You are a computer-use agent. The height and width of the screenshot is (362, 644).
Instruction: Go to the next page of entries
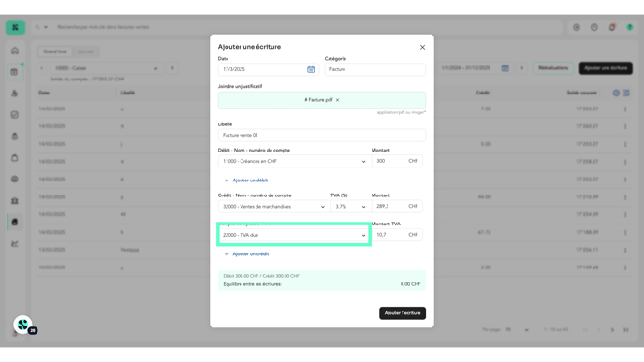point(612,330)
